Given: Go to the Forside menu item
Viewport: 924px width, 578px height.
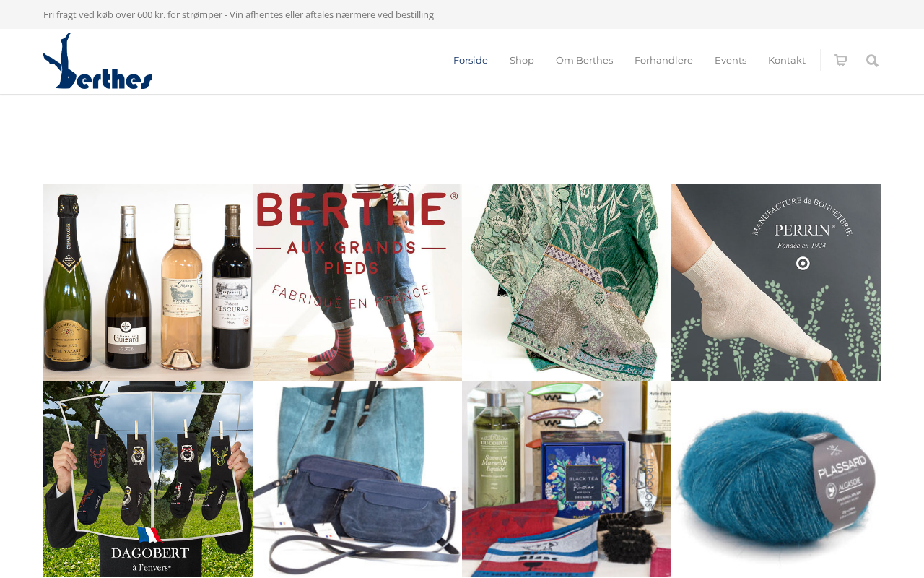Looking at the screenshot, I should coord(471,61).
